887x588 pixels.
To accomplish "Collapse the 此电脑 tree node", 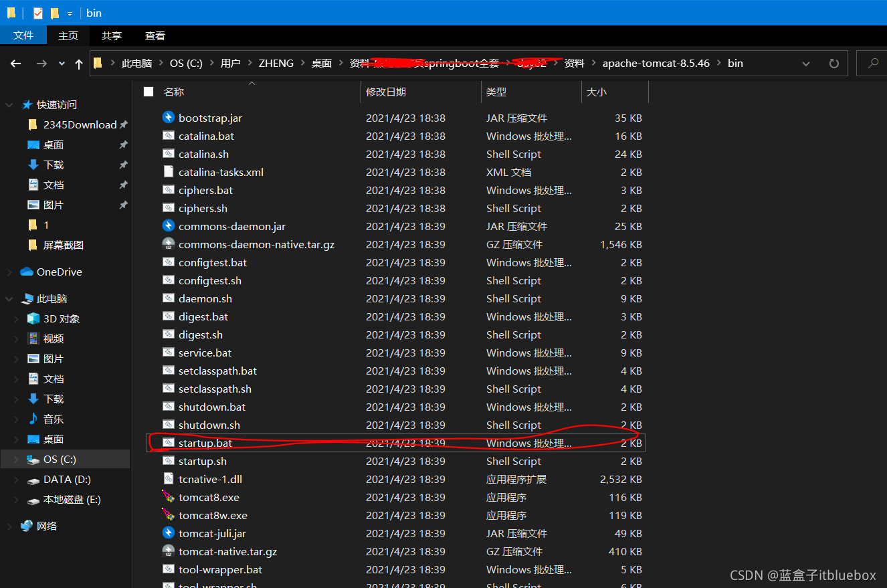I will (x=9, y=299).
